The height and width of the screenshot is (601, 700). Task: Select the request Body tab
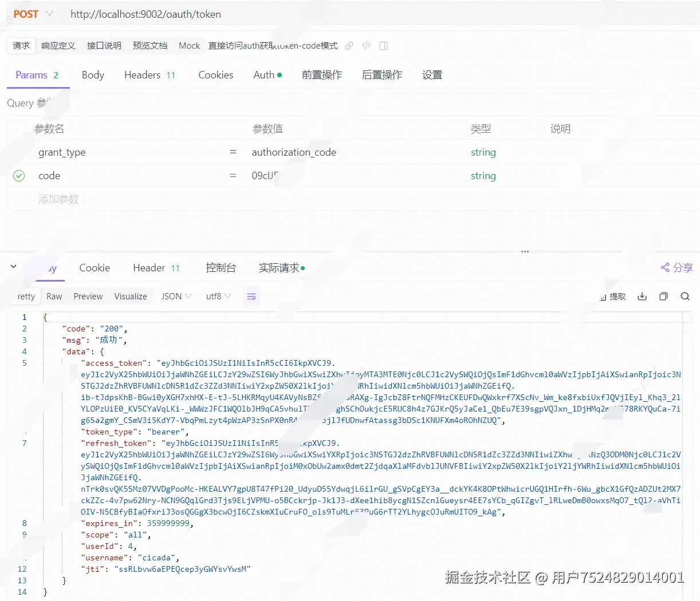click(x=93, y=75)
